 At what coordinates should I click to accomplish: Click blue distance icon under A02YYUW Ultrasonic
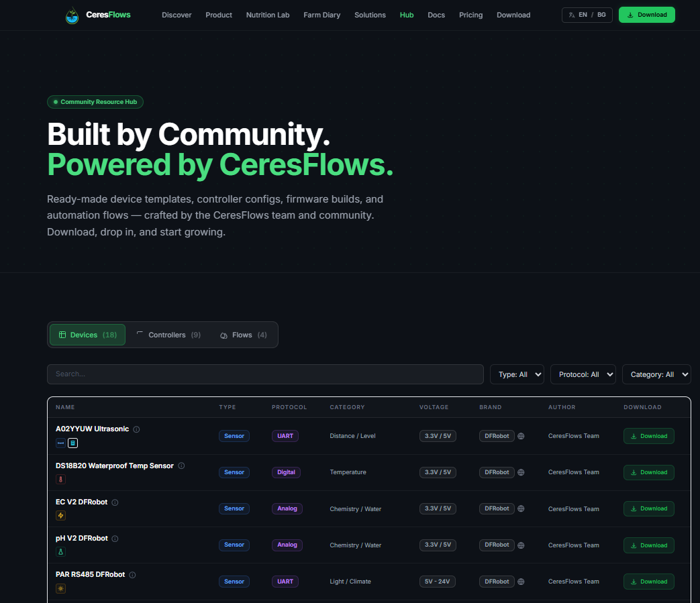pyautogui.click(x=60, y=443)
